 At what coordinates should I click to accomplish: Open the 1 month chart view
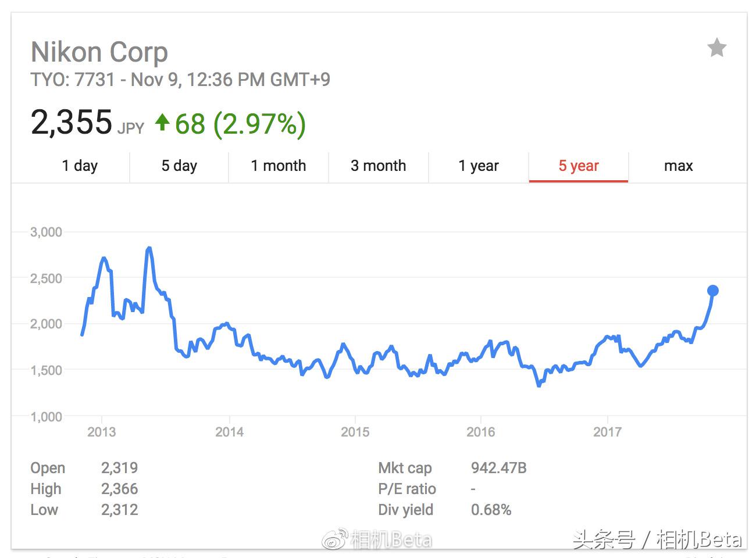click(278, 166)
